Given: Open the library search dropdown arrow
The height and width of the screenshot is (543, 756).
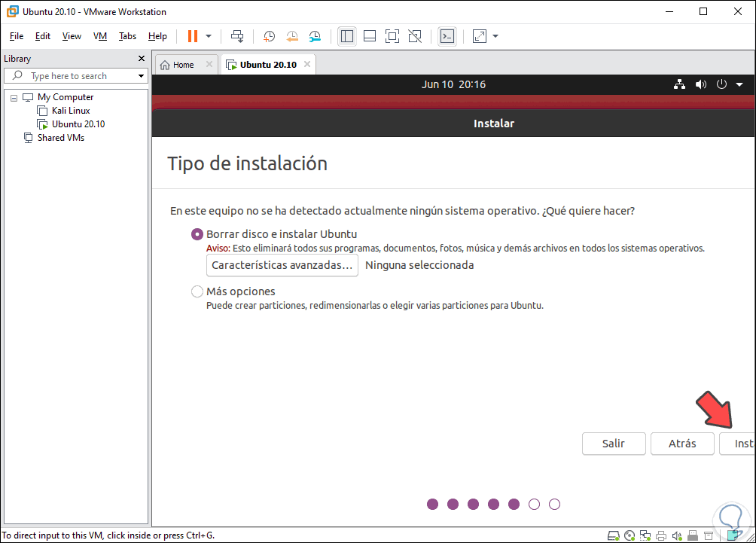Looking at the screenshot, I should click(141, 76).
